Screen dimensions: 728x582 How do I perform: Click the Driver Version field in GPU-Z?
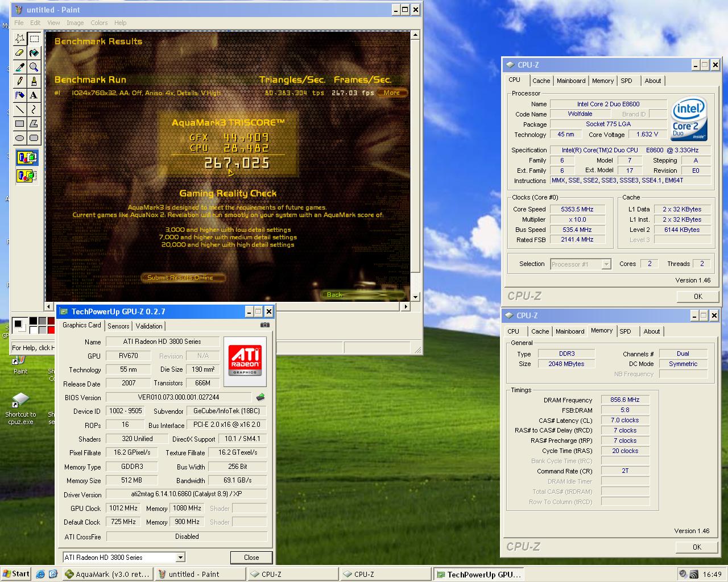point(187,494)
